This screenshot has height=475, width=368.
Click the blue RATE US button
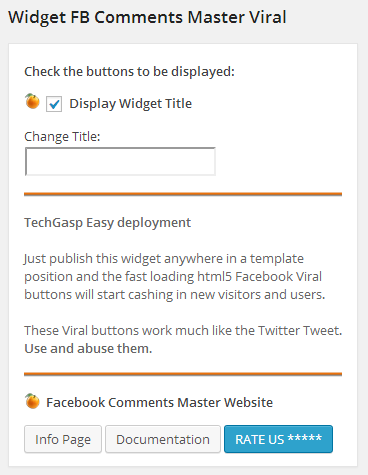pyautogui.click(x=278, y=439)
